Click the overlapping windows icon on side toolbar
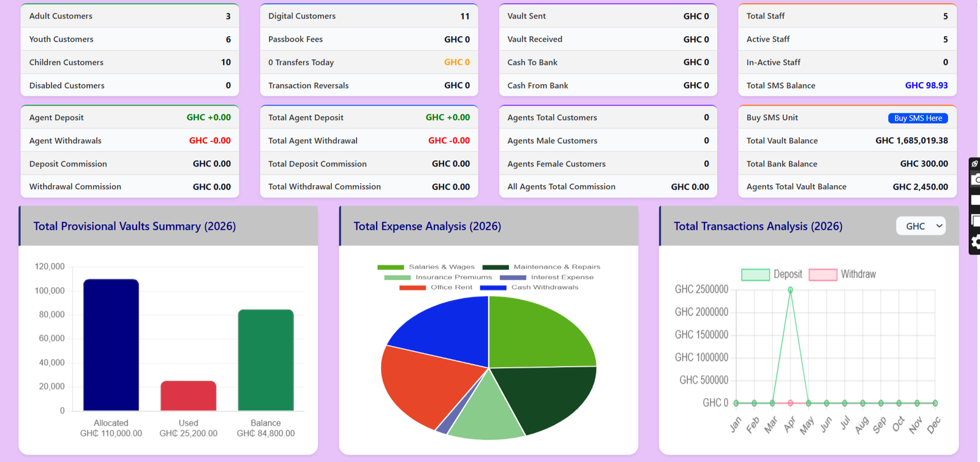Viewport: 980px width, 462px height. (x=975, y=221)
